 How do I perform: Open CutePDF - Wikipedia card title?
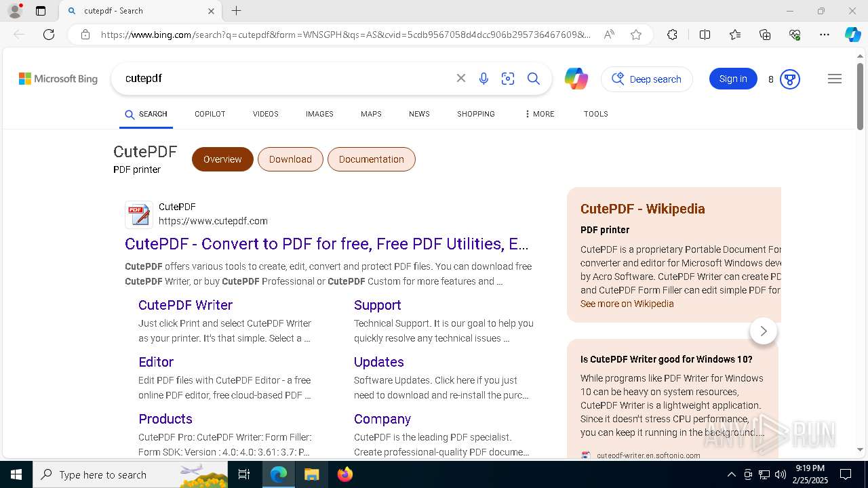[643, 209]
